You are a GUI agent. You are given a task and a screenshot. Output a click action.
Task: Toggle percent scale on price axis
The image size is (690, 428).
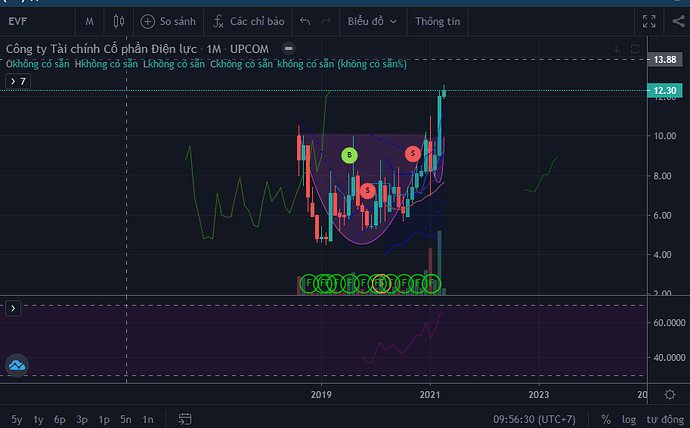click(x=606, y=418)
